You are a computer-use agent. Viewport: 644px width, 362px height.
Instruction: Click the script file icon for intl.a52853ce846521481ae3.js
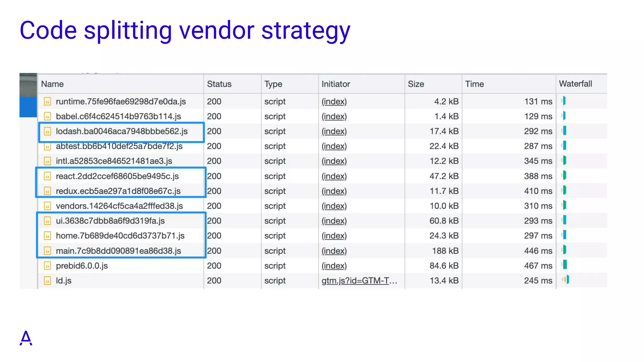47,161
